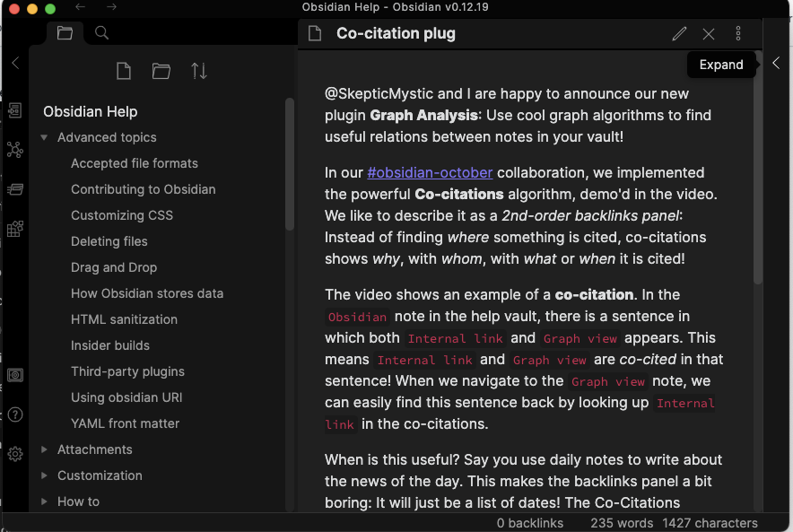
Task: Expand the How to folder
Action: tap(44, 501)
